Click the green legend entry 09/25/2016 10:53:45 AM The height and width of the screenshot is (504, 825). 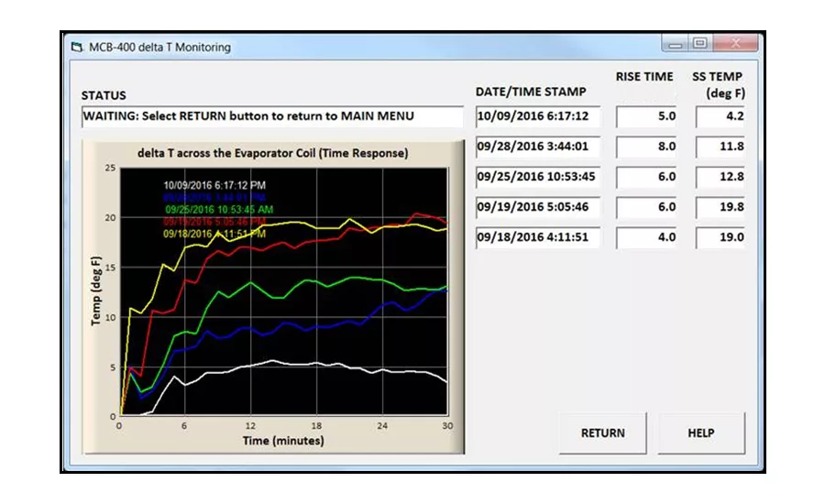coord(219,209)
